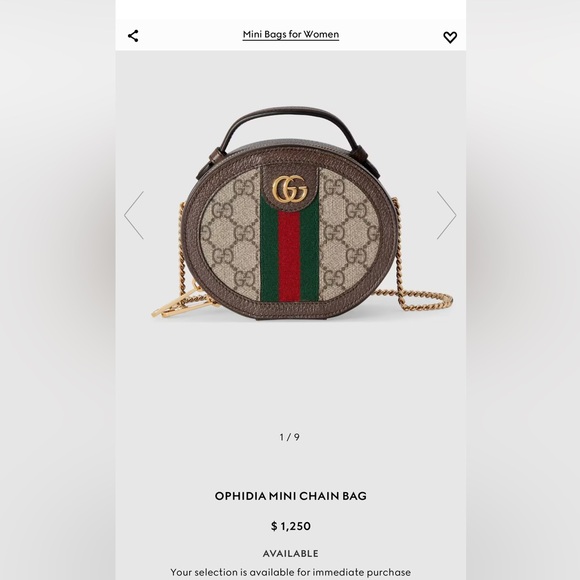Screen dimensions: 580x580
Task: Click the $ 1,250 price
Action: click(x=291, y=526)
